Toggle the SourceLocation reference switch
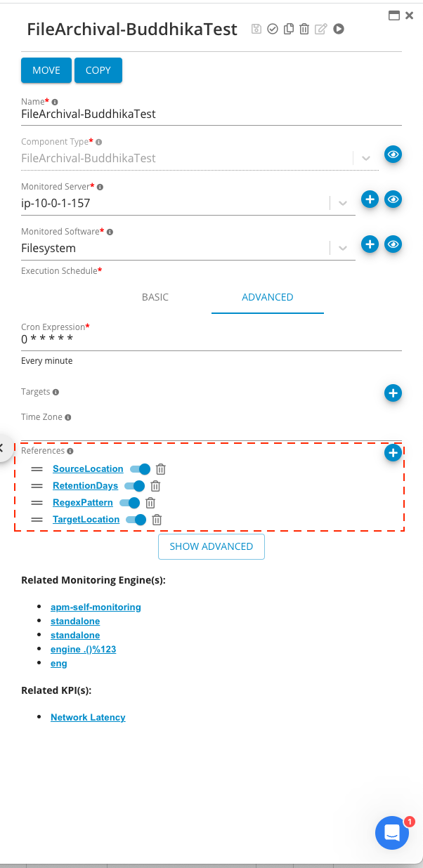Image resolution: width=423 pixels, height=868 pixels. (141, 469)
